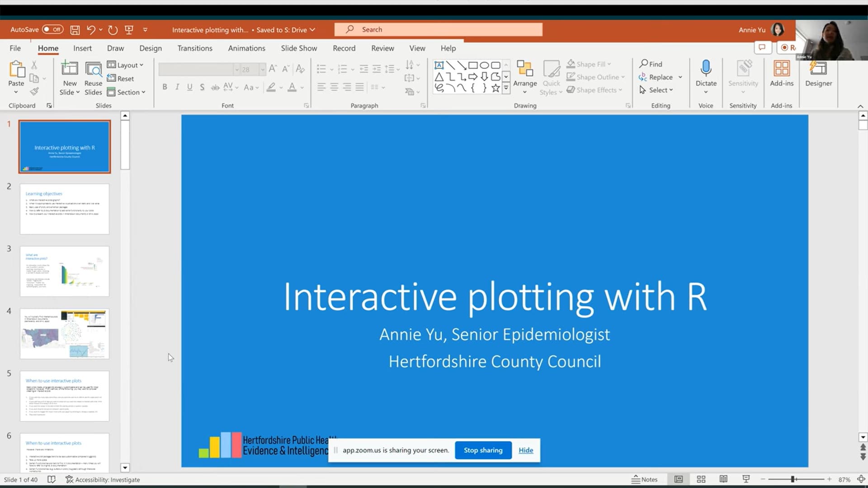Expand the shapes gallery More arrow
The width and height of the screenshot is (868, 488).
506,88
